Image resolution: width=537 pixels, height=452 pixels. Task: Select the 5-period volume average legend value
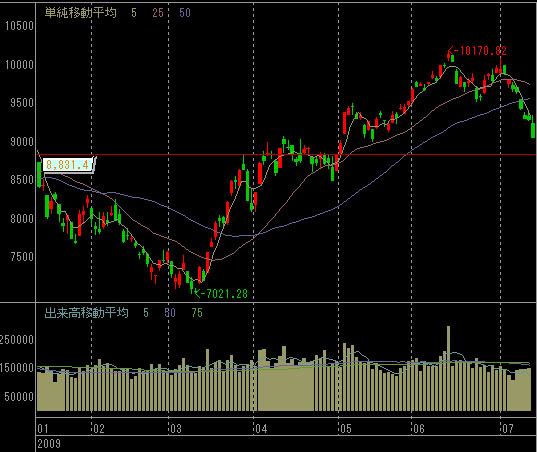(146, 313)
